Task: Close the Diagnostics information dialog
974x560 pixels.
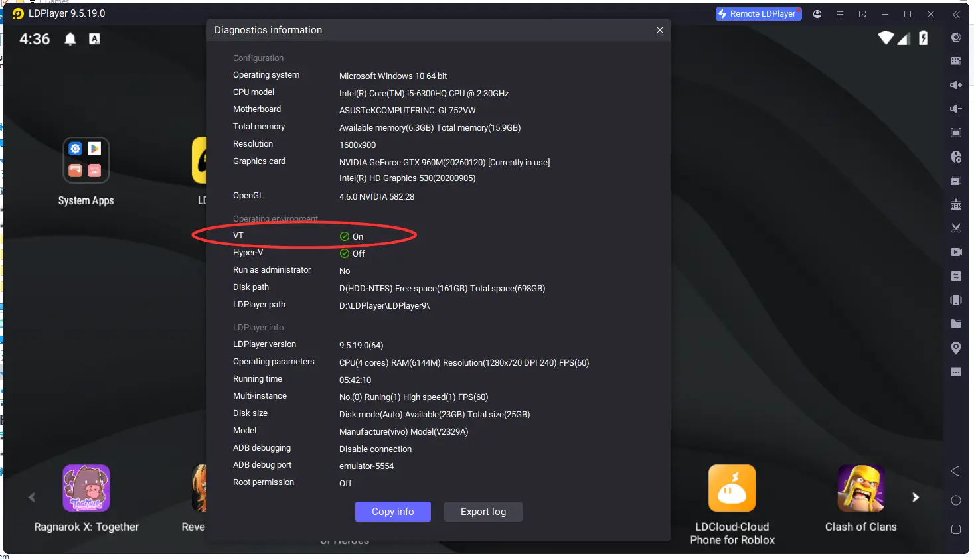Action: tap(660, 30)
